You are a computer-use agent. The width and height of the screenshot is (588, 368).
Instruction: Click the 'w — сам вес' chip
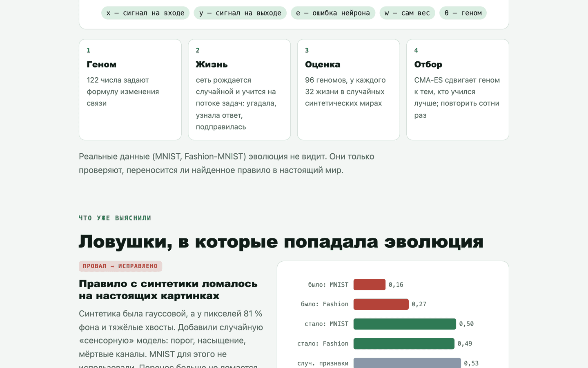407,13
